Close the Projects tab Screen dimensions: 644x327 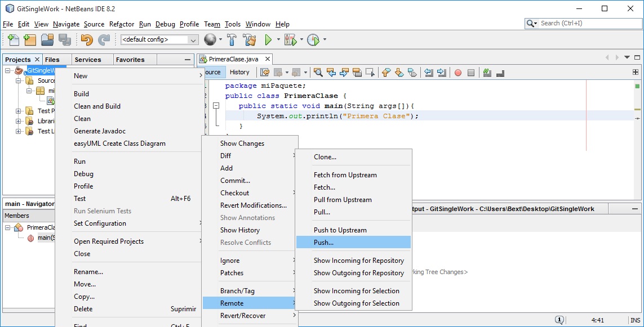pos(37,60)
